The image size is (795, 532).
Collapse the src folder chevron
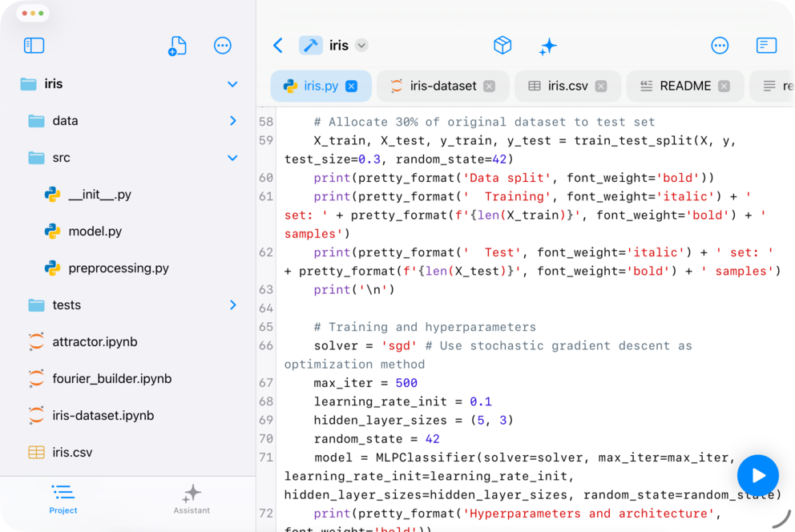(x=232, y=158)
